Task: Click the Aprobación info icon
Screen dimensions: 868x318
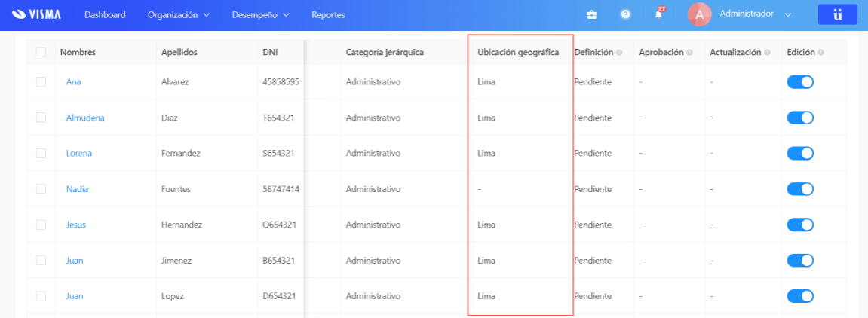Action: point(690,53)
